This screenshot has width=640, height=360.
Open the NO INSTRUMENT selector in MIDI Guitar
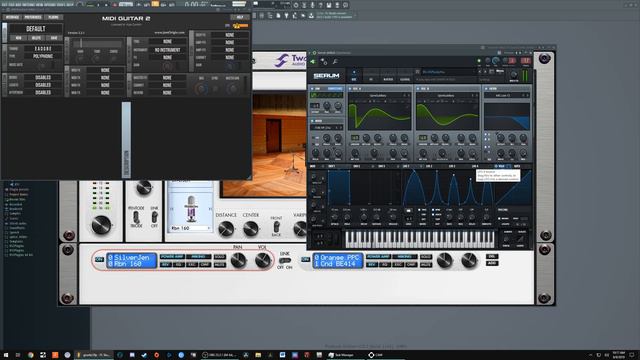[x=167, y=50]
